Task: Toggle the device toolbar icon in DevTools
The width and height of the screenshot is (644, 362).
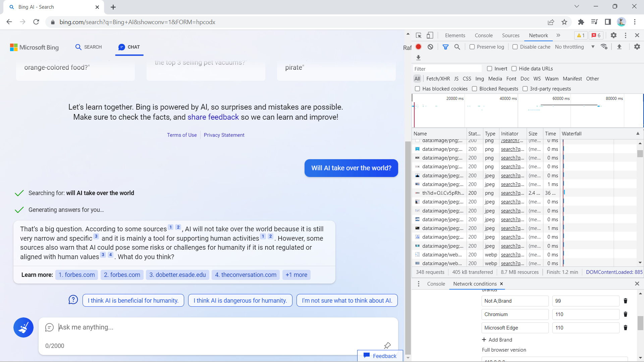Action: click(430, 36)
